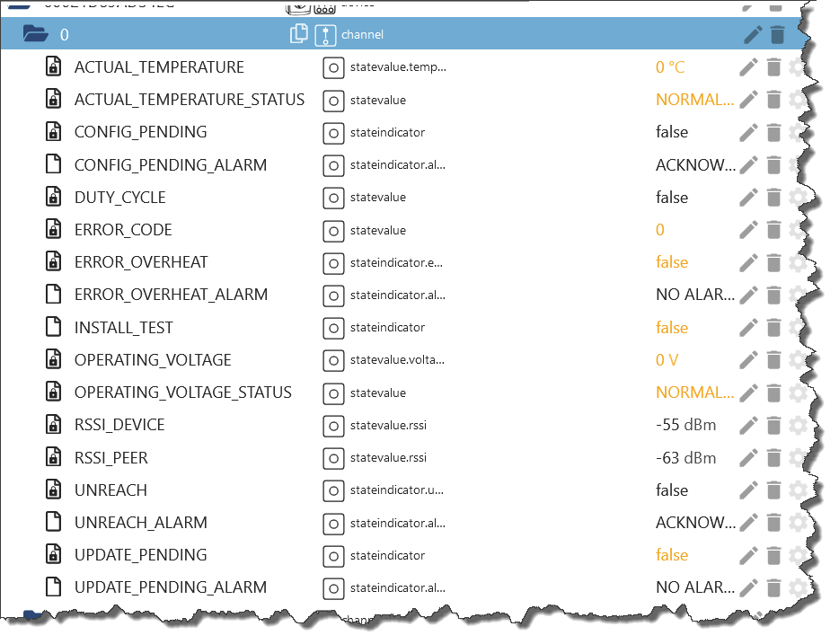
Task: Click the locked file icon beside RSSI_PEER
Action: (53, 458)
